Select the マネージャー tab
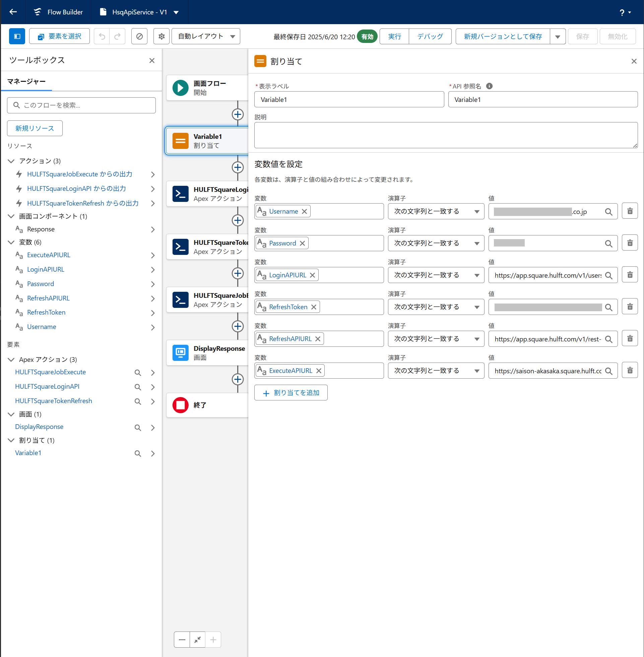 coord(26,81)
